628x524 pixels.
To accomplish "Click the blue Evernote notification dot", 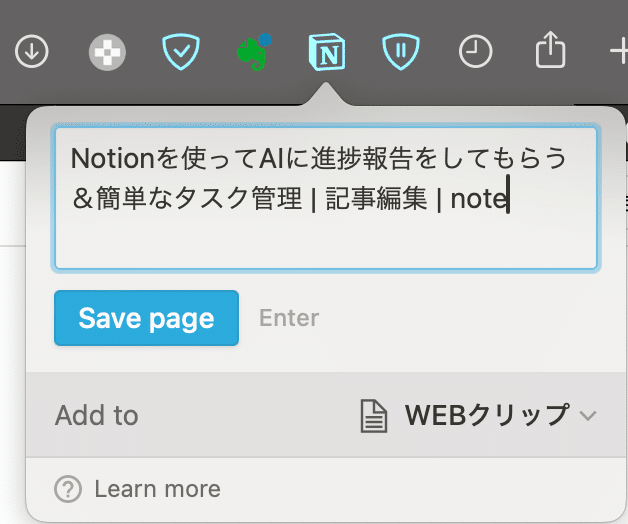I will click(x=264, y=40).
